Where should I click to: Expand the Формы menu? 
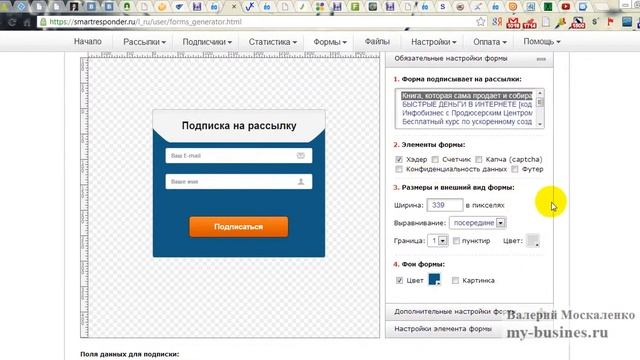(330, 42)
